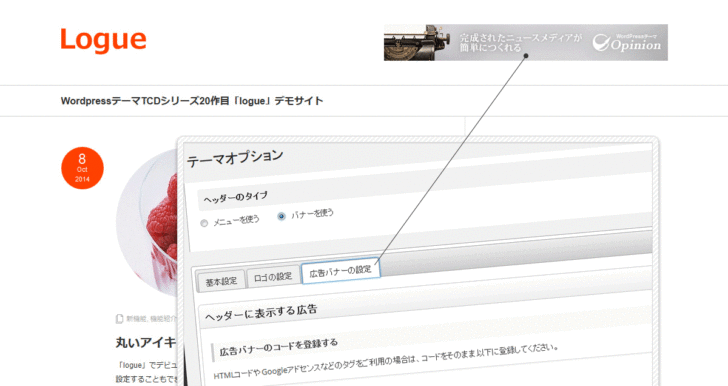This screenshot has height=386, width=728.
Task: Click the Logue site logo
Action: (x=103, y=40)
